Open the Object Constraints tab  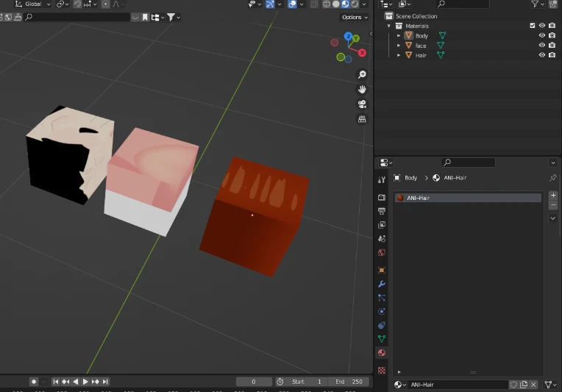pyautogui.click(x=382, y=325)
